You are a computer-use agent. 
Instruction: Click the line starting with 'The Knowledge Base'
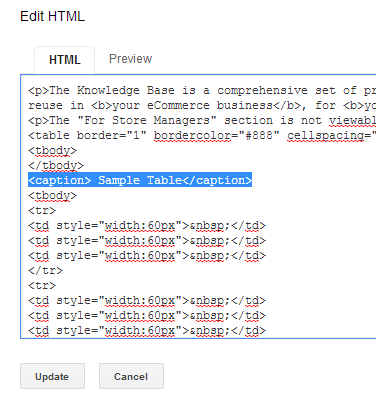click(202, 90)
